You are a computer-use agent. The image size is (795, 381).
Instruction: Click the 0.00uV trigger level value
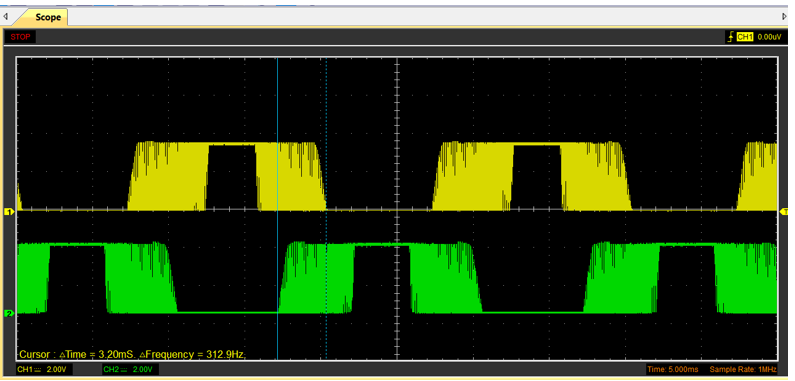coord(769,37)
